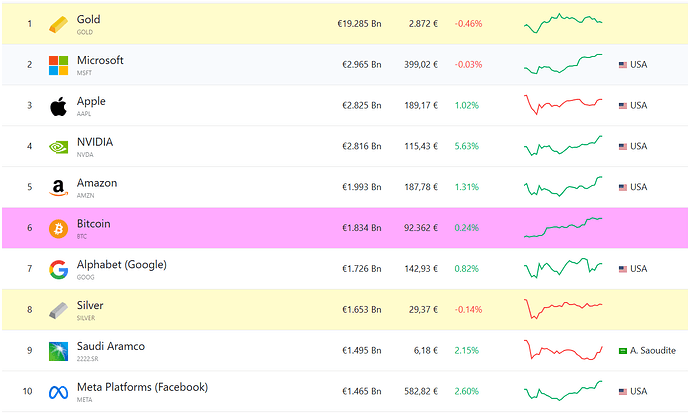Screen dimensions: 690x414
Task: Click Apple's red price sparkline
Action: click(x=563, y=105)
